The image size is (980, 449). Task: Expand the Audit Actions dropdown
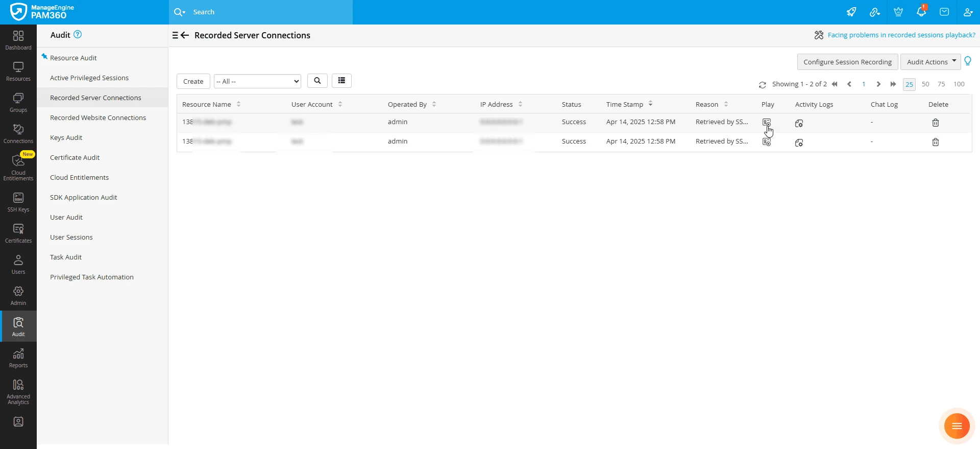click(930, 62)
